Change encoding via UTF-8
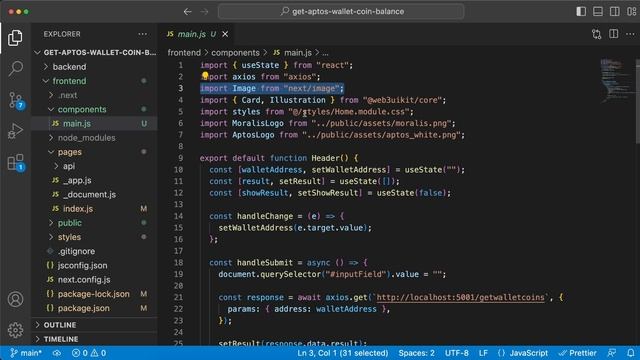The height and width of the screenshot is (360, 640). (x=456, y=353)
